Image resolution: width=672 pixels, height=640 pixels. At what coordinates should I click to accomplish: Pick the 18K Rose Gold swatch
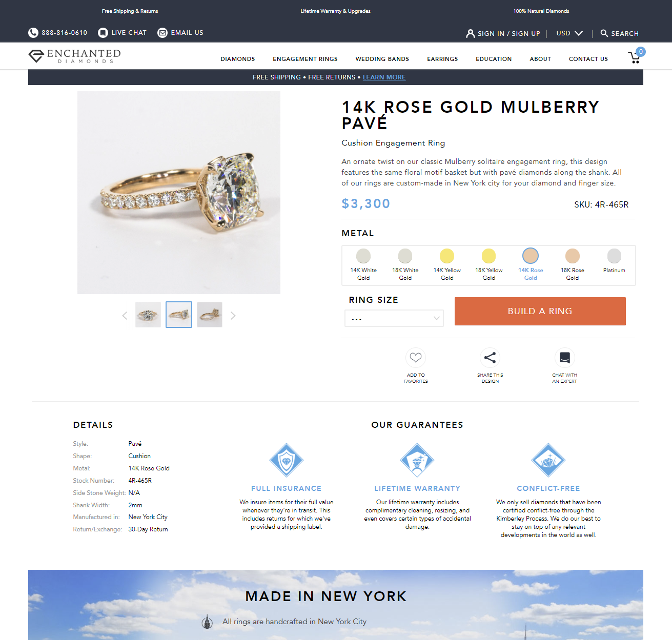(x=573, y=265)
